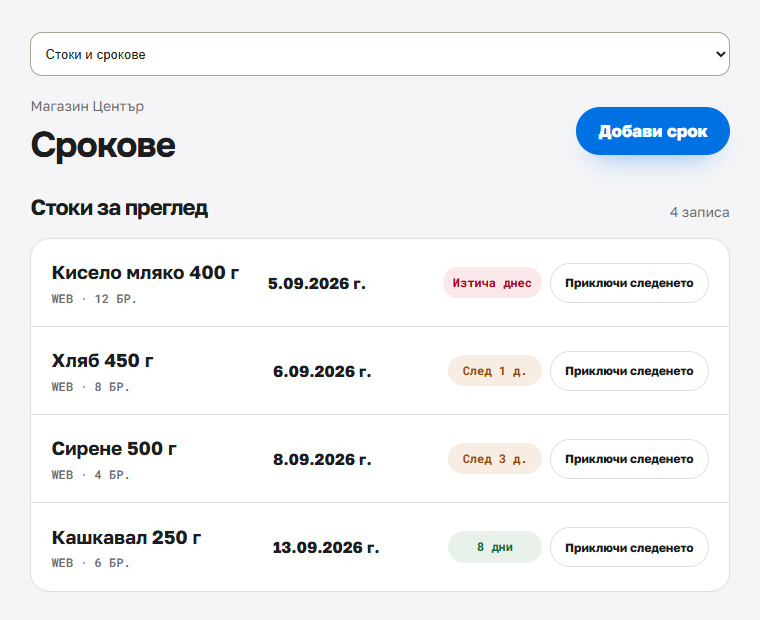This screenshot has width=760, height=620.
Task: Click the date '8.09.2026 г.'
Action: point(322,460)
